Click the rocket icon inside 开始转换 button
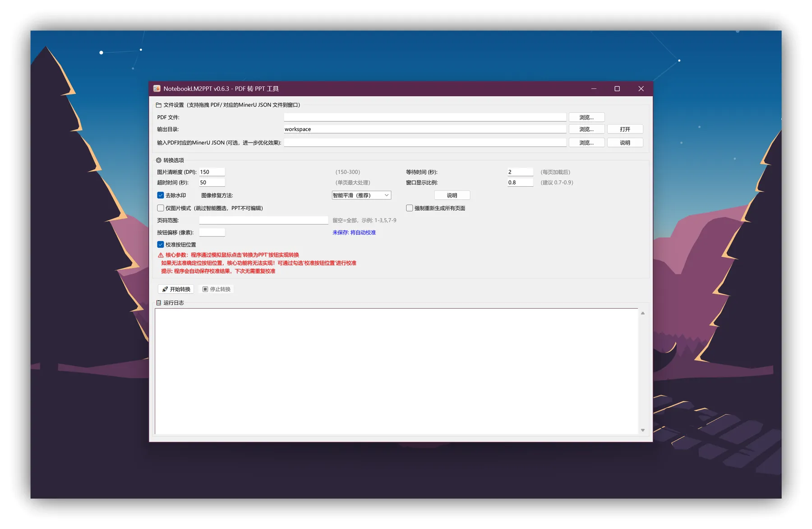Viewport: 812px width, 529px height. (x=165, y=289)
